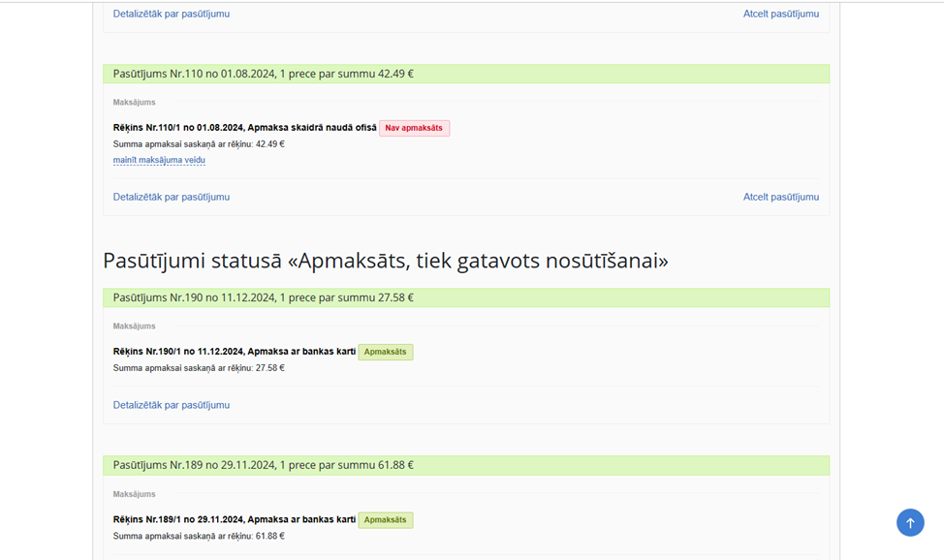Click the topmost Atcelt pasūtījumu link

[781, 14]
